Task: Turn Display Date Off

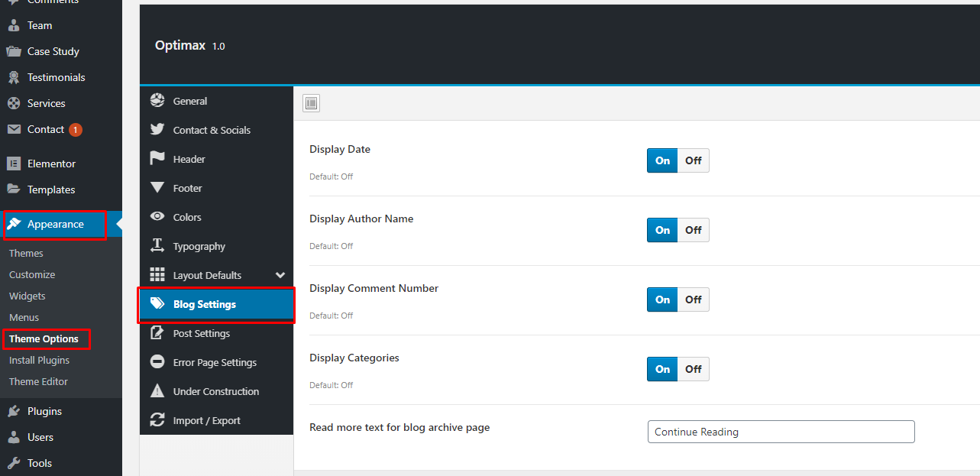Action: [694, 160]
